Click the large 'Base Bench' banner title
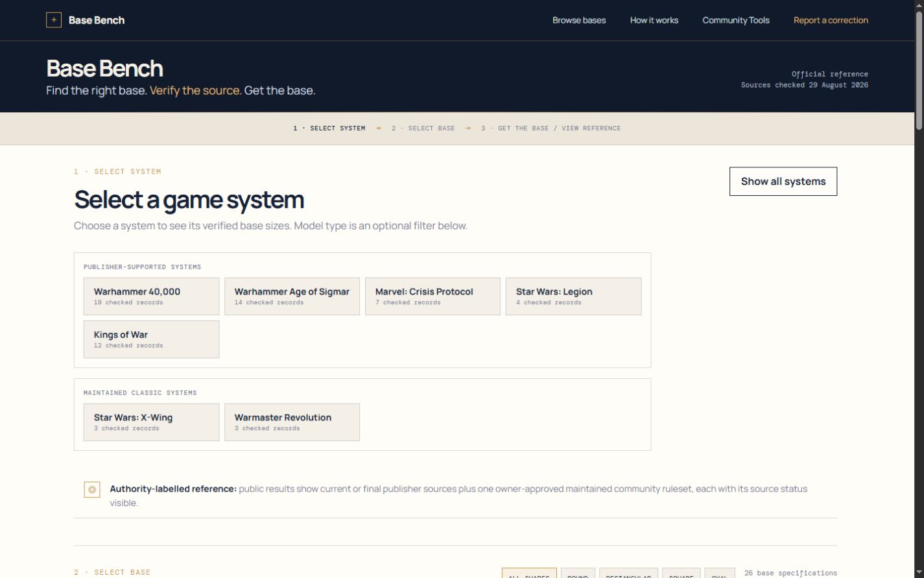Image resolution: width=924 pixels, height=578 pixels. tap(104, 69)
